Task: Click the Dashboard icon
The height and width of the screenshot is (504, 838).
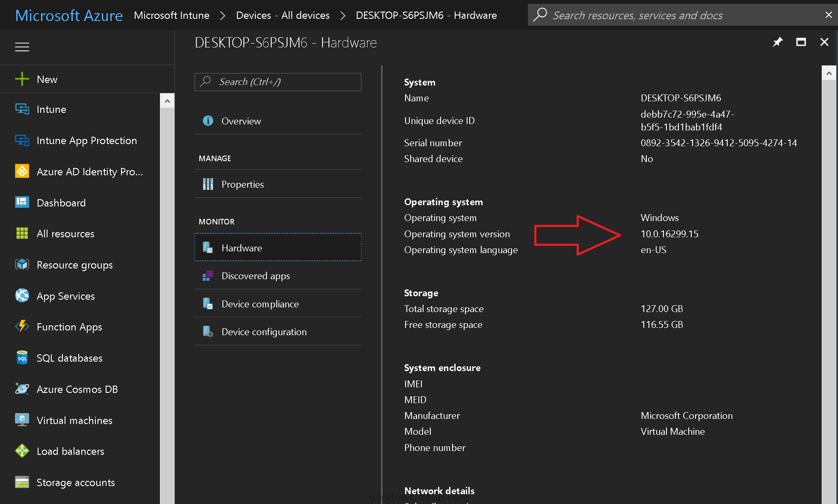Action: pos(22,203)
